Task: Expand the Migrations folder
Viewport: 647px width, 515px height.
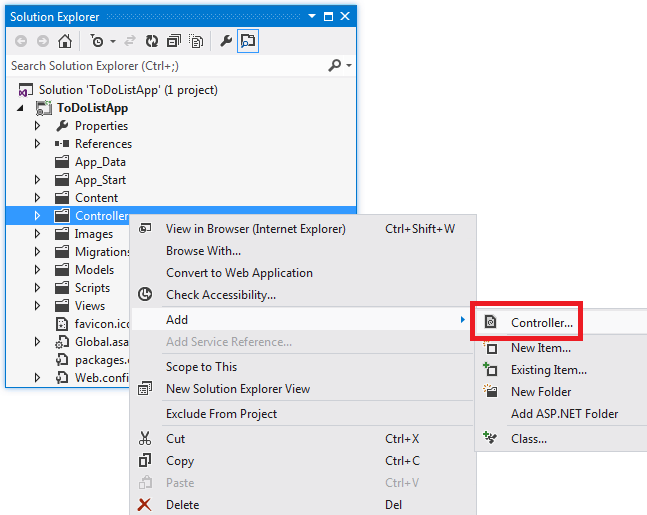Action: click(x=38, y=252)
